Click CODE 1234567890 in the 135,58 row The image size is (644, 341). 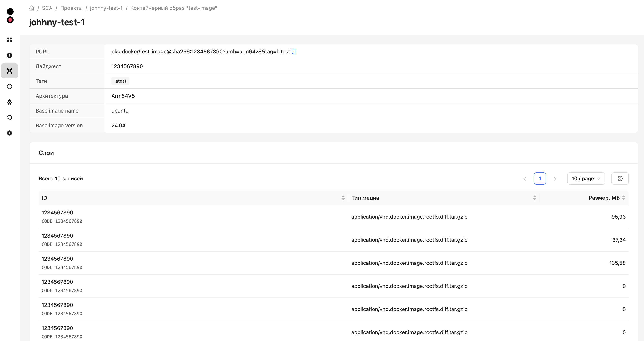(x=62, y=267)
